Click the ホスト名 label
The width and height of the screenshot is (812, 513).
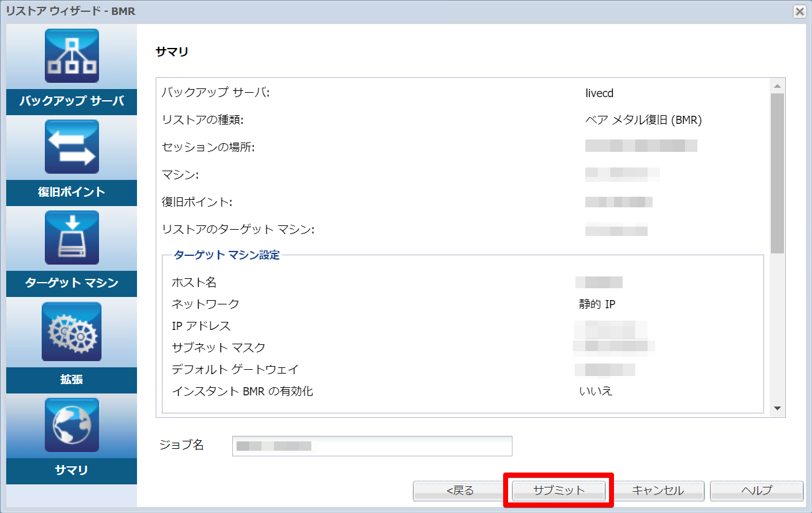pyautogui.click(x=194, y=283)
